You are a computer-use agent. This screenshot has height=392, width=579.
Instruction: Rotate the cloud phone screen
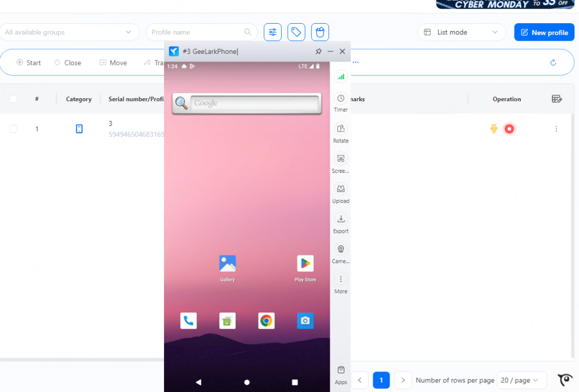[340, 129]
